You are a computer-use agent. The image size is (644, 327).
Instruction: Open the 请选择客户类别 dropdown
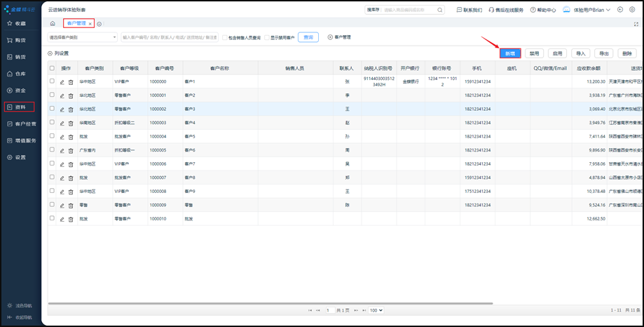(82, 37)
